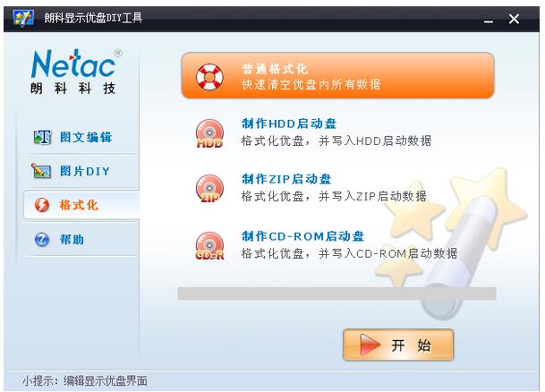
Task: Open the 帮助 tab label
Action: tap(72, 240)
